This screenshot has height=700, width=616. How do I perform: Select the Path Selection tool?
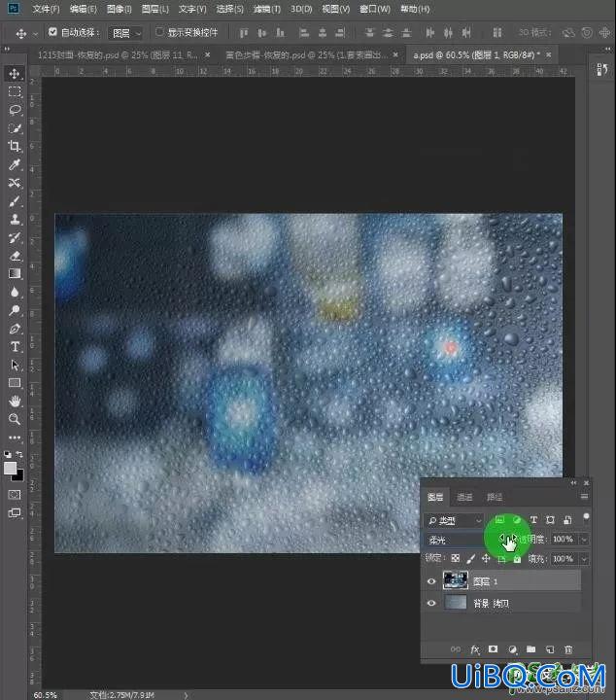[x=15, y=366]
